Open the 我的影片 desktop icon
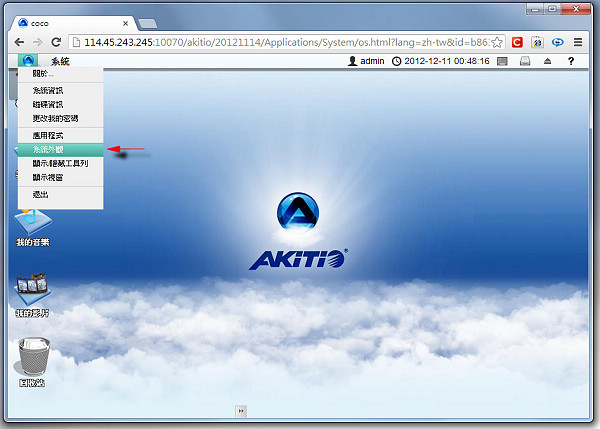The height and width of the screenshot is (429, 600). pyautogui.click(x=32, y=294)
